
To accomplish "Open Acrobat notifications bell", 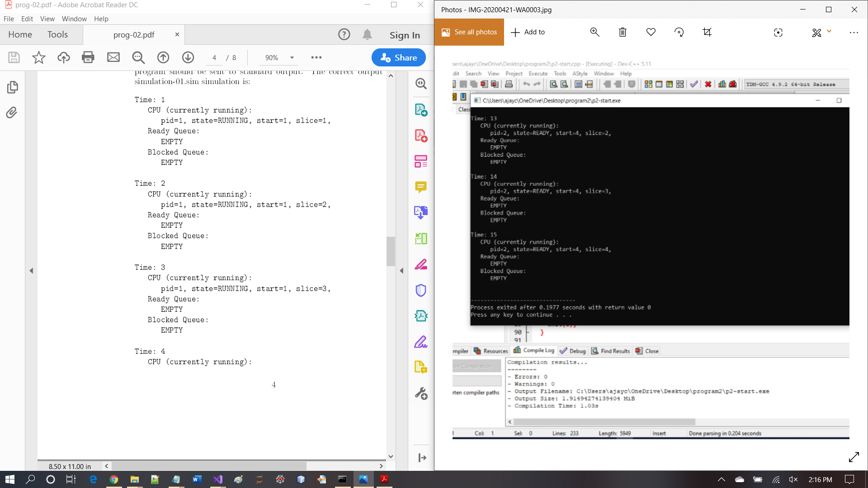I will click(x=368, y=35).
